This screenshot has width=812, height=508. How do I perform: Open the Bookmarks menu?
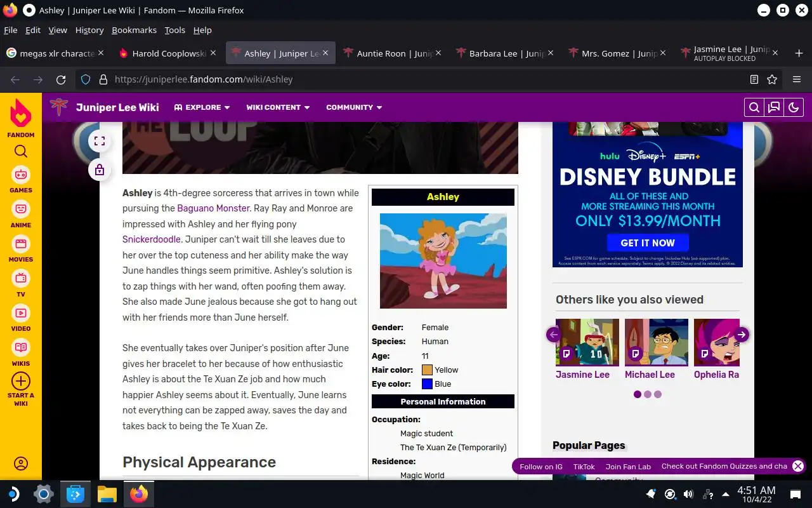point(134,30)
